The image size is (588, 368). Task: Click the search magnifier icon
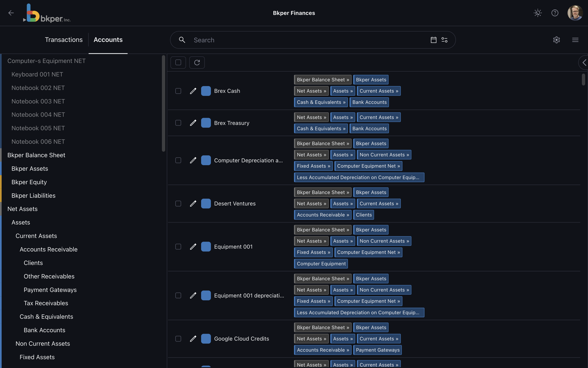(x=182, y=40)
